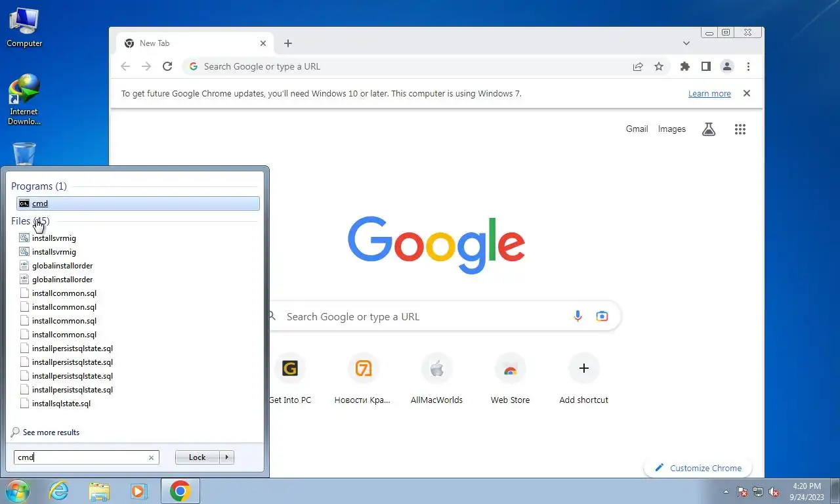Go back in Chrome
Image resolution: width=840 pixels, height=504 pixels.
pos(125,66)
